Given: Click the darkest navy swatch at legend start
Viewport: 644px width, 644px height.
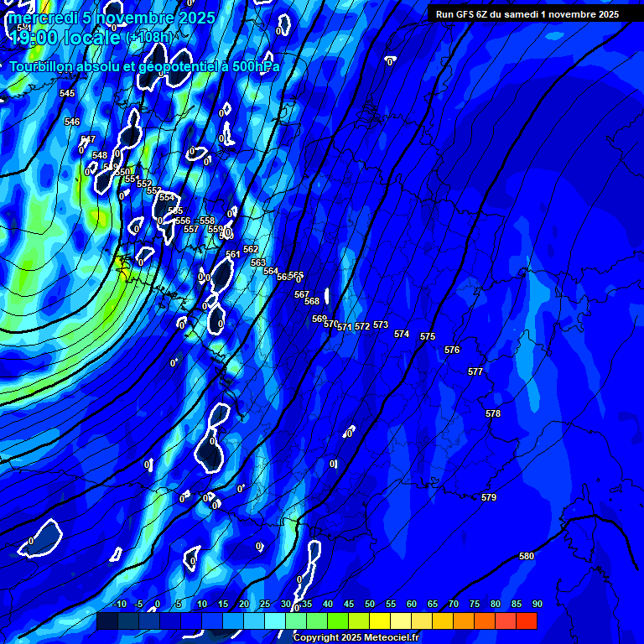Looking at the screenshot, I should (107, 621).
